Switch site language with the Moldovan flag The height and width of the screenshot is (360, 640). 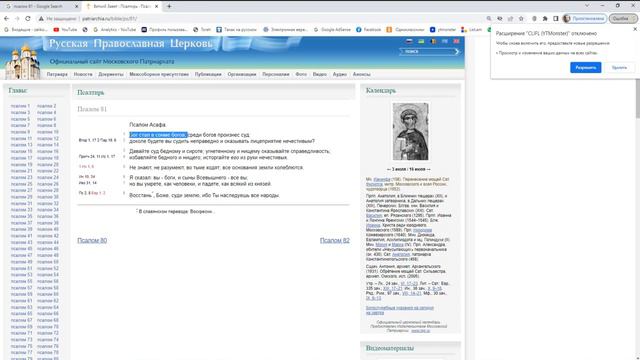(433, 41)
